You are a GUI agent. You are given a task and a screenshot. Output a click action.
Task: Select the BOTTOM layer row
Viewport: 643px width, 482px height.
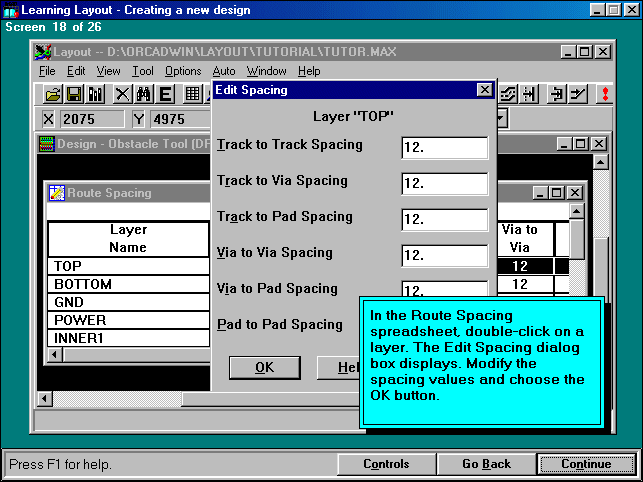[x=128, y=285]
